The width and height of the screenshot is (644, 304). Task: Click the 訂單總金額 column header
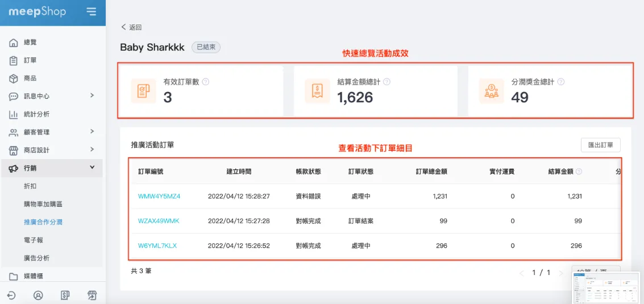[x=431, y=172]
